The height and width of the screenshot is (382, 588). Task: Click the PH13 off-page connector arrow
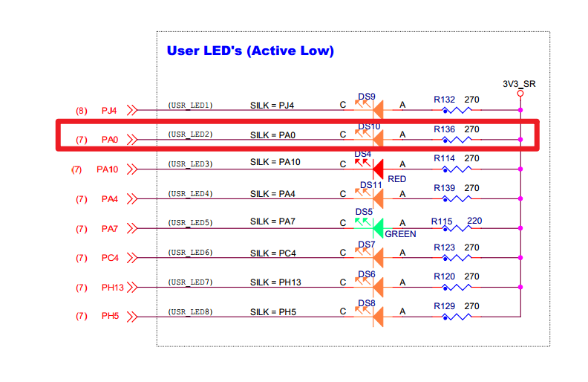[132, 288]
